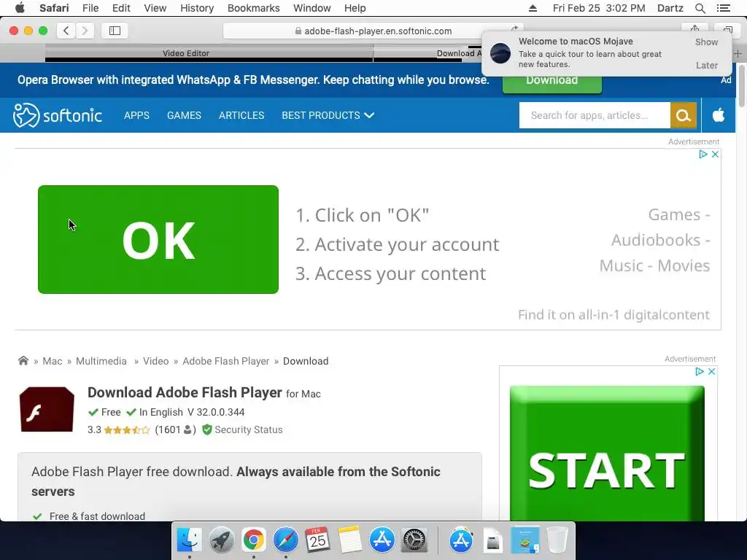Click the Security Status shield icon
This screenshot has height=560, width=747.
click(x=206, y=429)
